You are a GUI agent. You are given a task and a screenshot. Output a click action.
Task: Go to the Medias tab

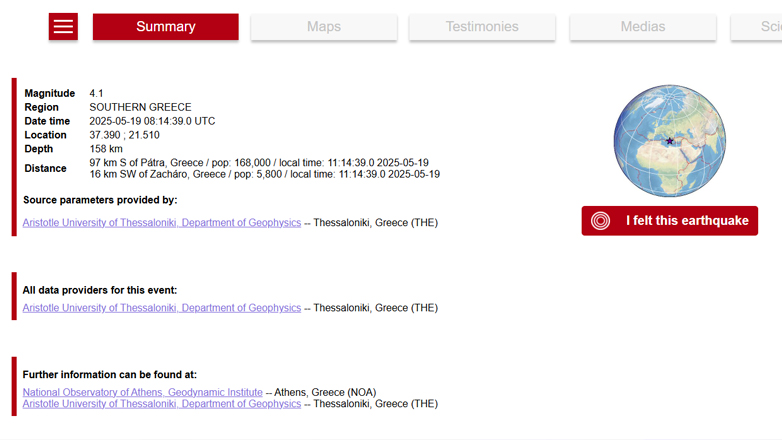(x=642, y=27)
